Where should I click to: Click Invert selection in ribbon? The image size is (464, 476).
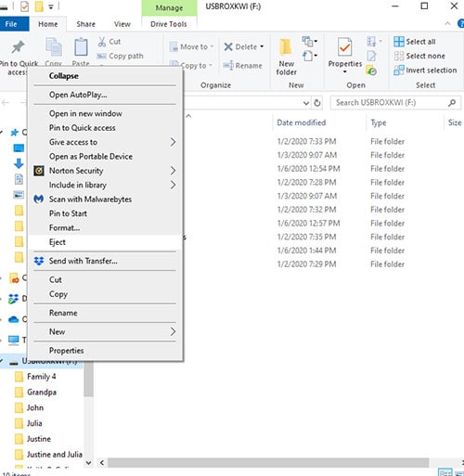425,71
